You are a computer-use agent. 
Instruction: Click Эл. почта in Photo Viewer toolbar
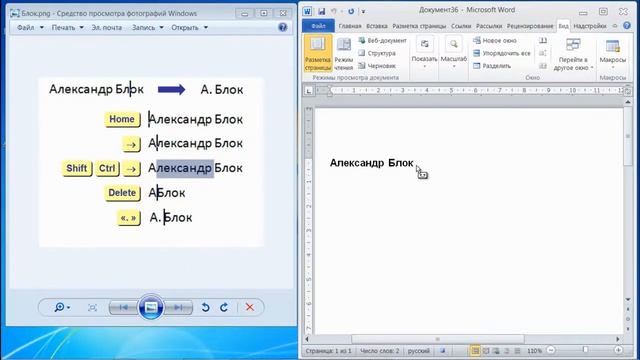tap(107, 27)
